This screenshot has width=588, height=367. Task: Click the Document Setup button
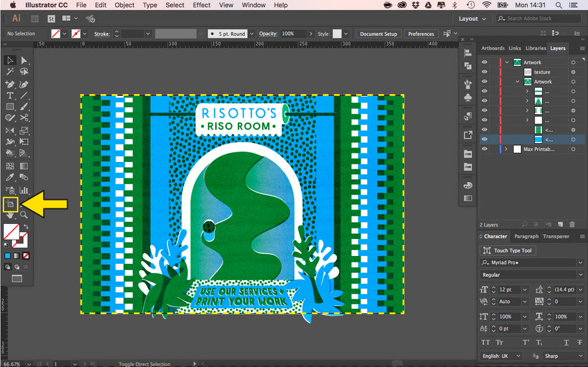378,34
